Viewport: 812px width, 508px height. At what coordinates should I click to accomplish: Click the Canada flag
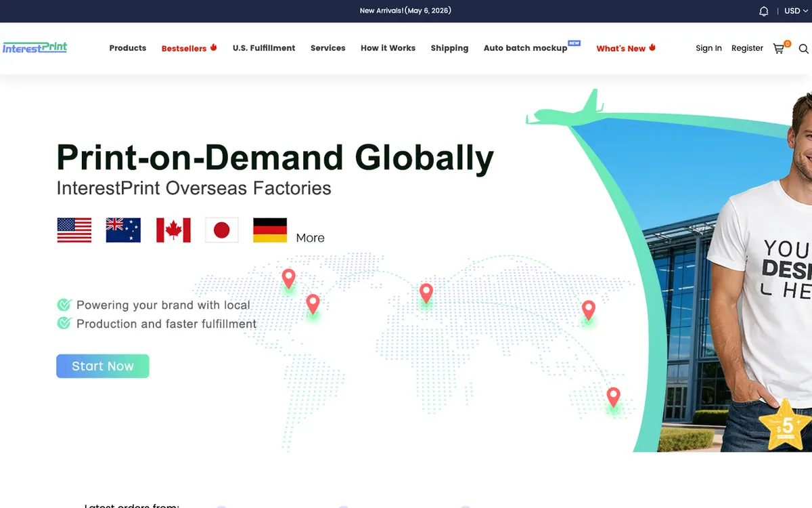173,230
